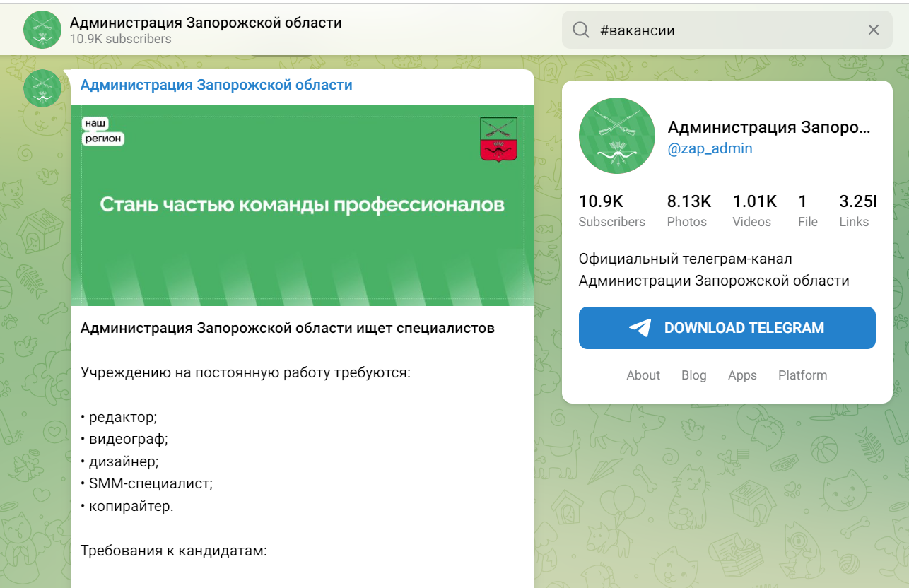The height and width of the screenshot is (588, 909).
Task: Clear the #вакансии search query
Action: point(874,30)
